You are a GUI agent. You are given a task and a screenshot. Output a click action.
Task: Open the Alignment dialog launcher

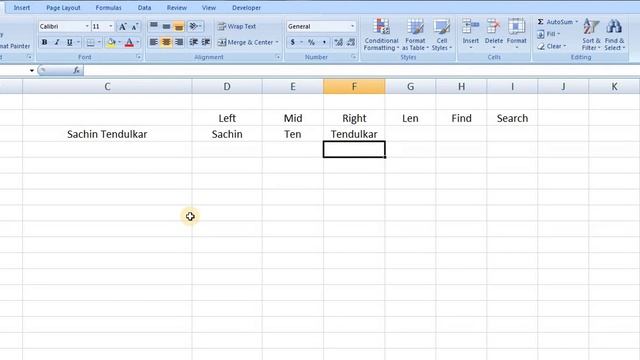[278, 57]
